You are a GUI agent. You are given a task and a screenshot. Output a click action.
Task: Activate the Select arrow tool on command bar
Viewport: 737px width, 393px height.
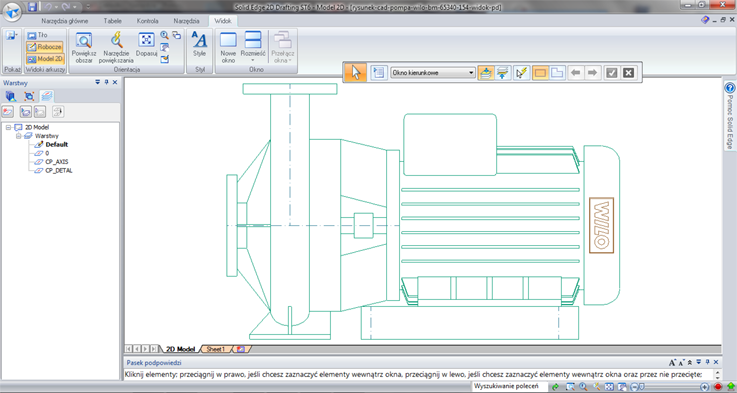pos(356,73)
